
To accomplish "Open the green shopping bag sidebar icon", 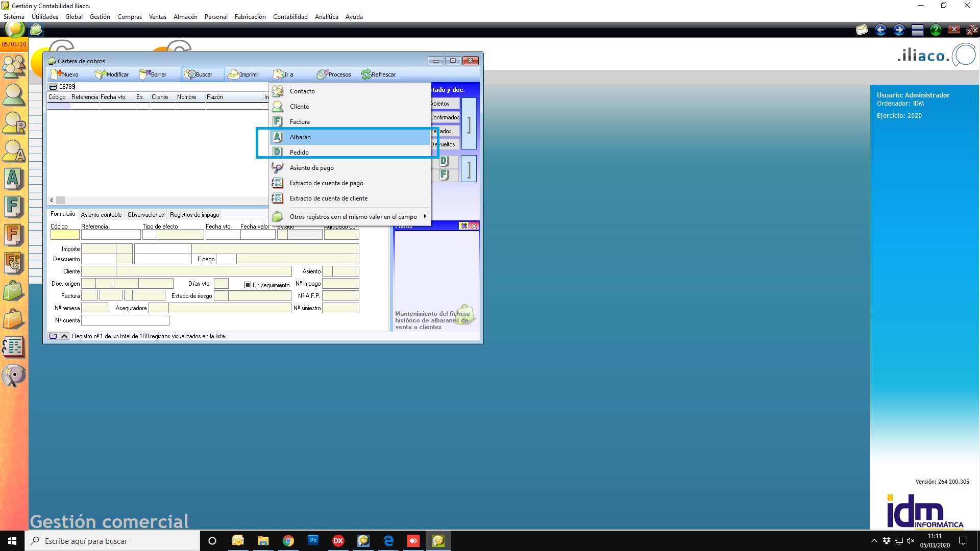I will (14, 291).
